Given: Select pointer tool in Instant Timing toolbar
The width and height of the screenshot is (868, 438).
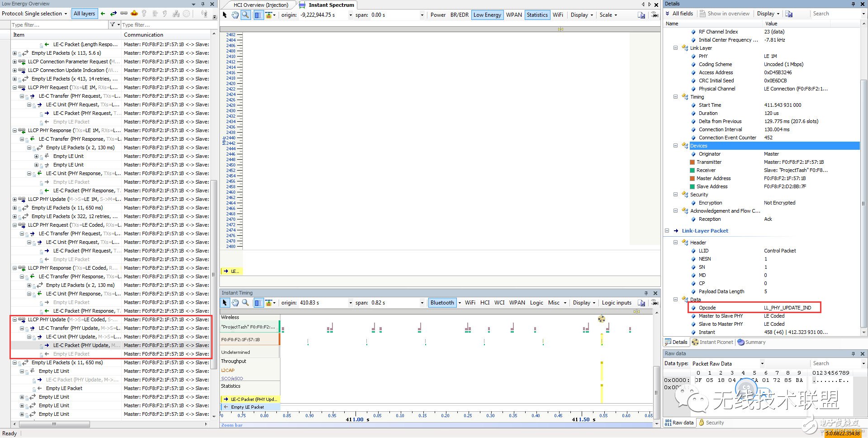Looking at the screenshot, I should (x=225, y=303).
